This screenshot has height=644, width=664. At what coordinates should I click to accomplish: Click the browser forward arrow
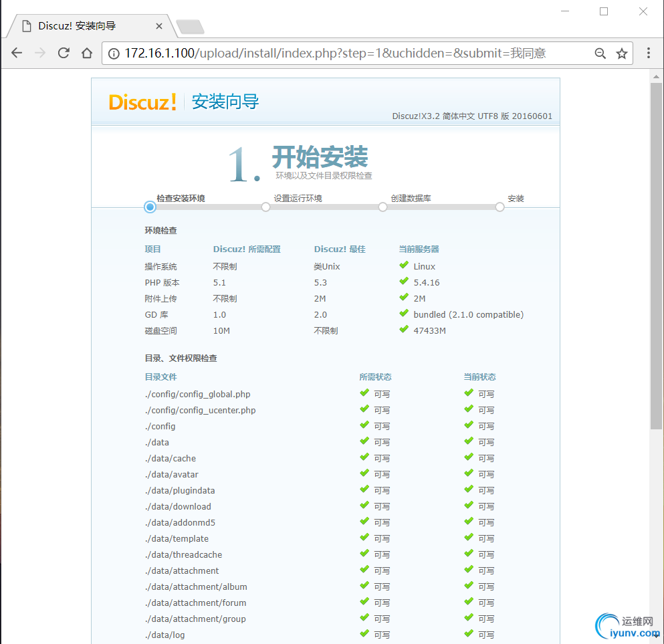point(40,53)
